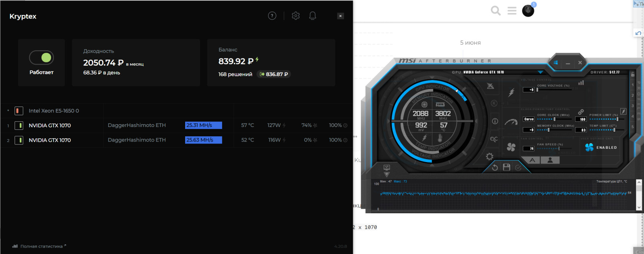Toggle the user-defined fan button
The height and width of the screenshot is (254, 644).
pos(550,160)
